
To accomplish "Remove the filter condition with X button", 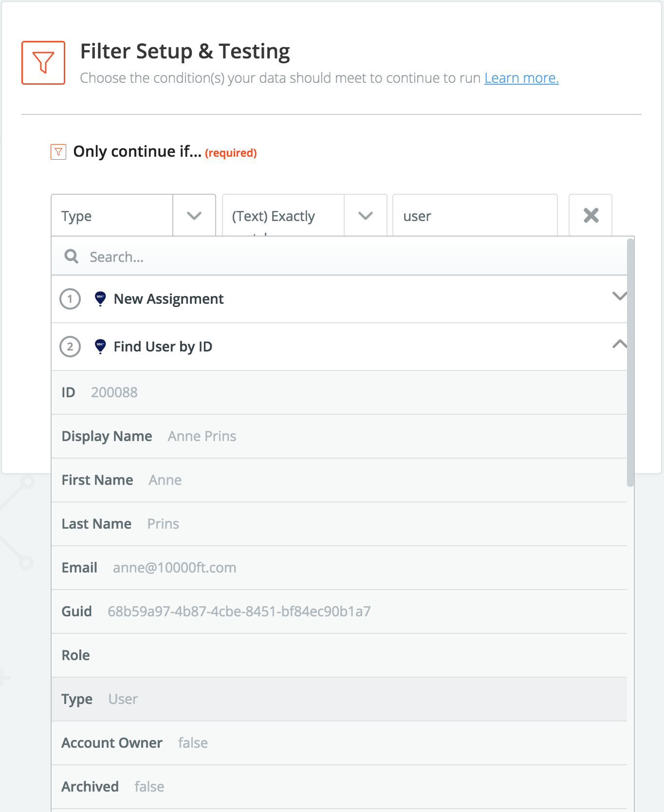I will pyautogui.click(x=590, y=215).
